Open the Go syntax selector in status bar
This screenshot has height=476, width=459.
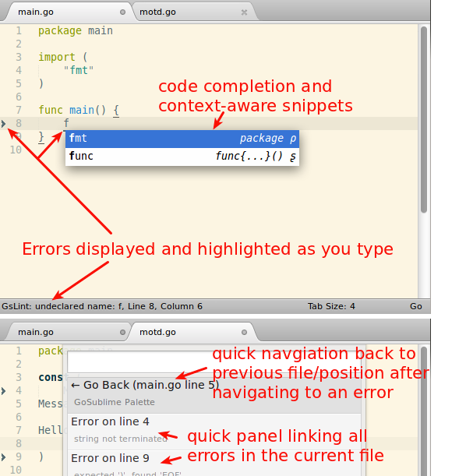click(x=415, y=306)
